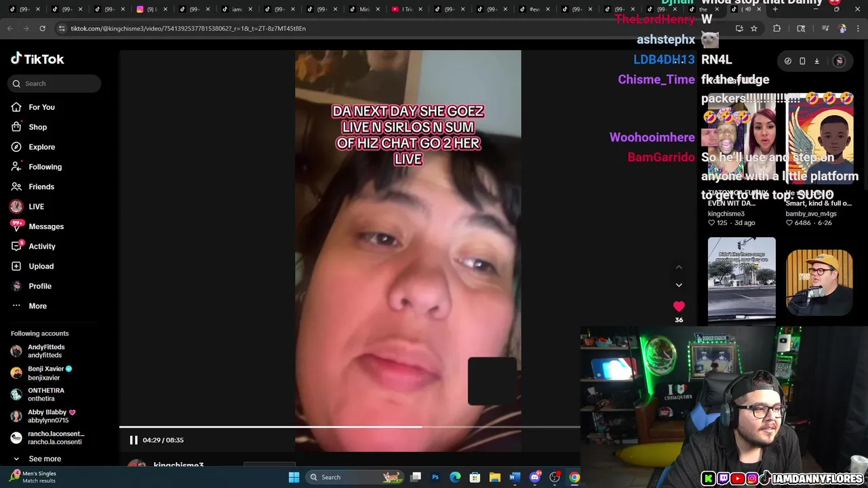868x488 pixels.
Task: Open Men's Singles match results widget
Action: pos(34,477)
